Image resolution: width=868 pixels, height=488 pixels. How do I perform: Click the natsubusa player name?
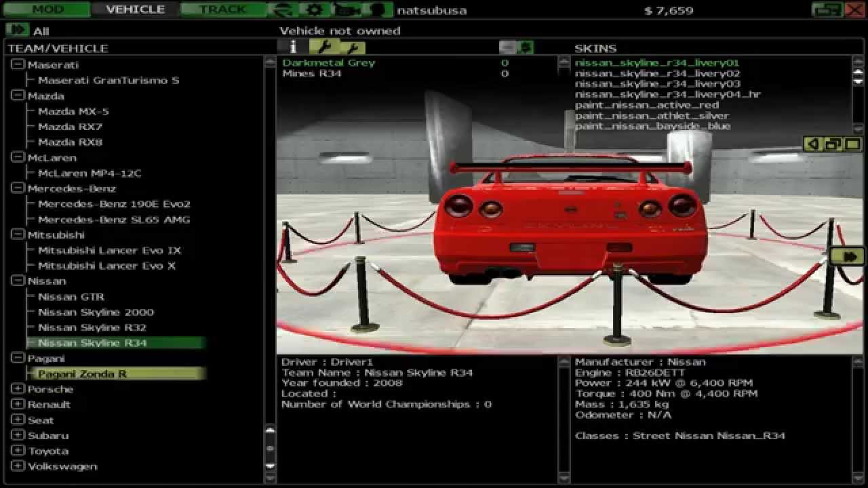tap(431, 10)
